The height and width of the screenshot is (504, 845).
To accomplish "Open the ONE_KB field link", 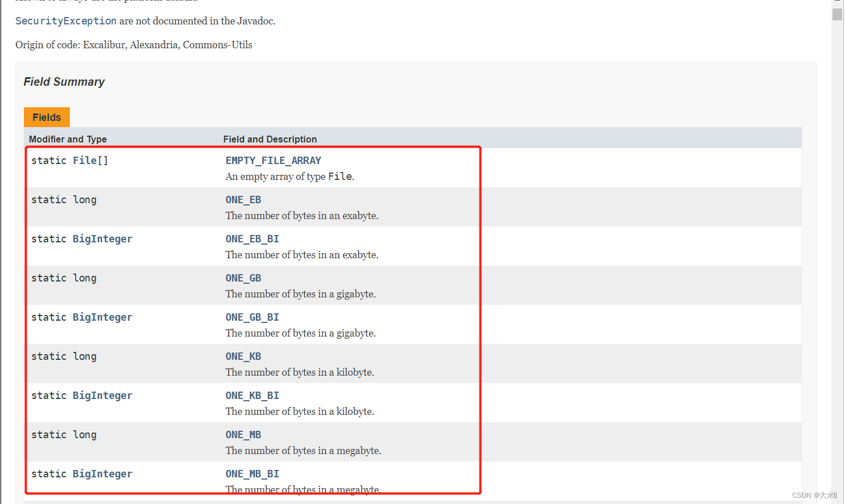I will point(243,356).
